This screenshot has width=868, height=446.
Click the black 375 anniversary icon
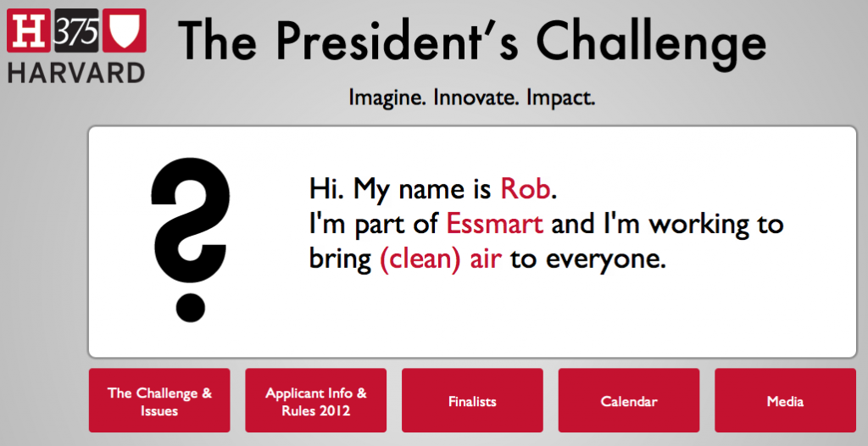click(76, 31)
